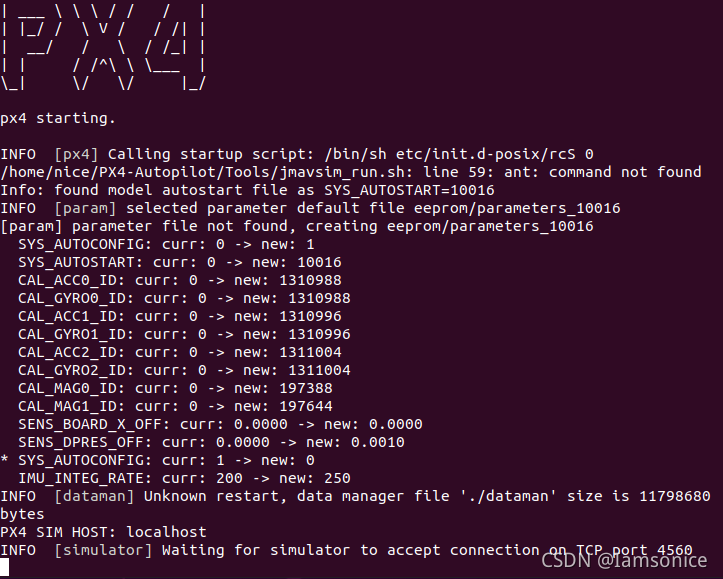
Task: Click the CAL_GYRO0_ID value 1310988
Action: tap(319, 298)
